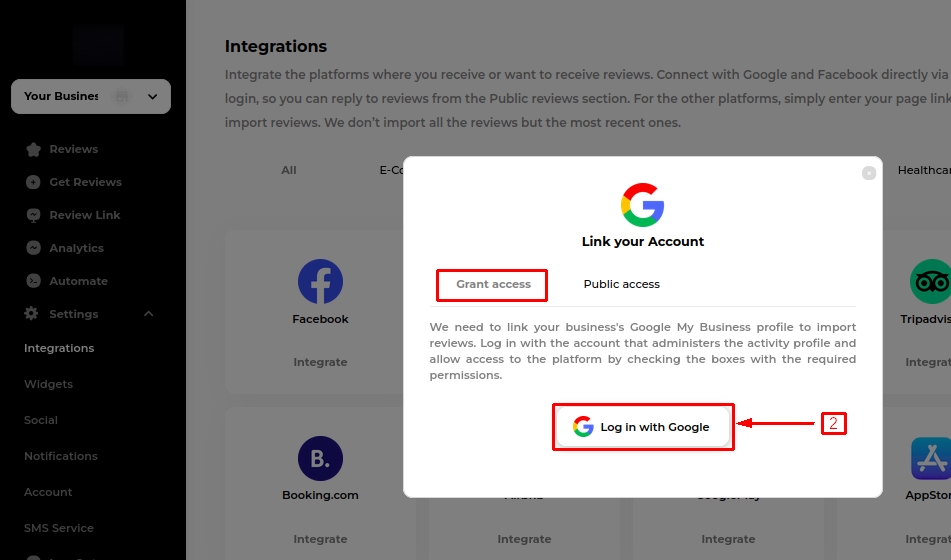Click the Settings gear icon

pos(33,314)
